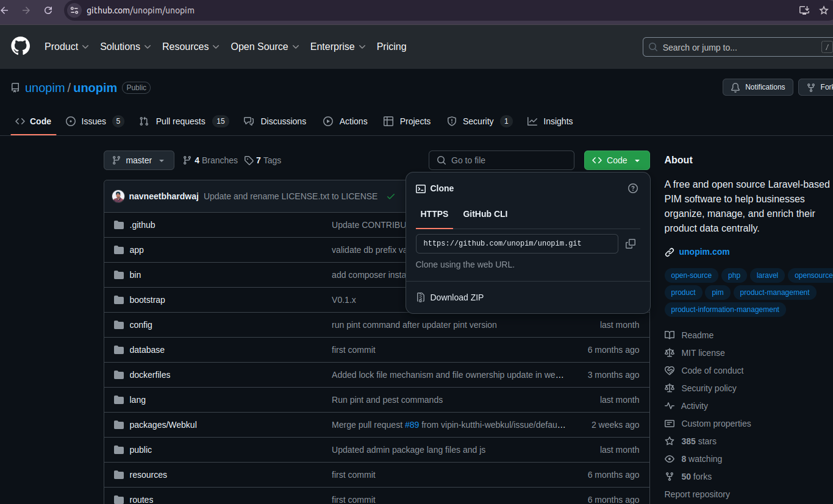
Task: Click the Download ZIP option
Action: 450,297
